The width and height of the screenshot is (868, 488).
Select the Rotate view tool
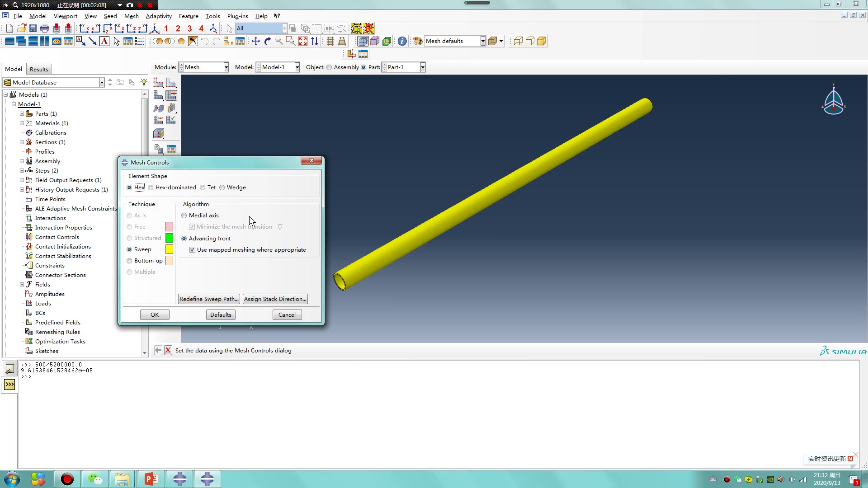click(267, 41)
